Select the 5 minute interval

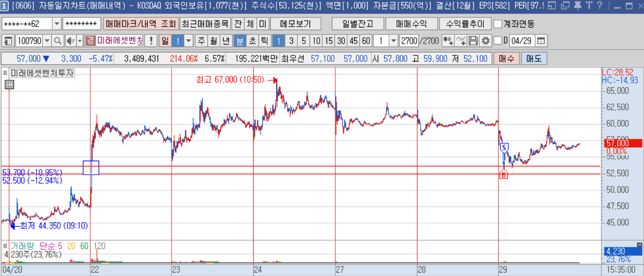tap(304, 41)
